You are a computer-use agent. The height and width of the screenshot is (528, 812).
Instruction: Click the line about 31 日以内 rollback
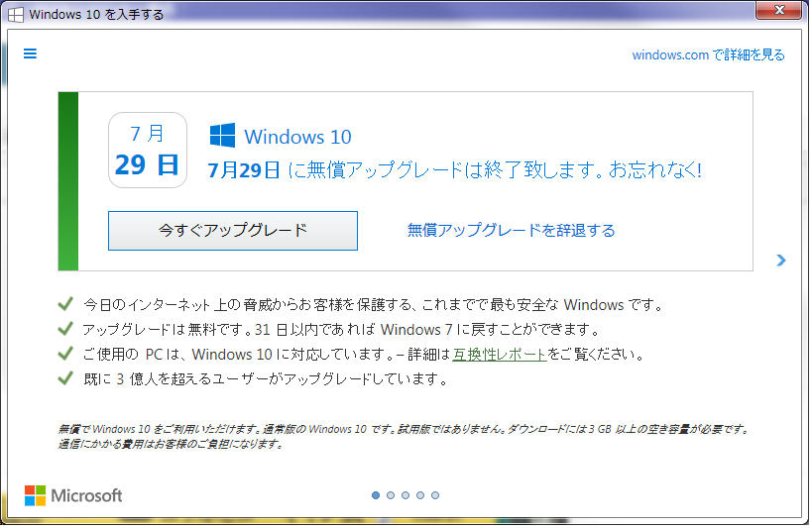click(341, 329)
